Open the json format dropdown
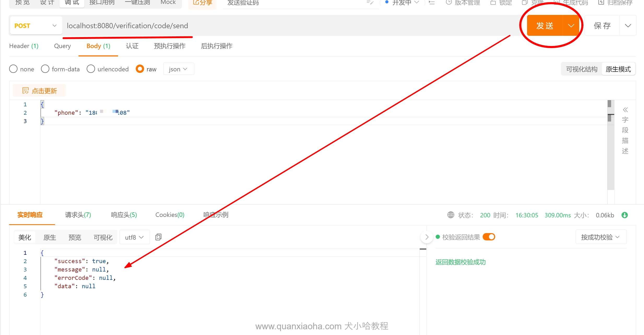This screenshot has height=335, width=644. 178,69
